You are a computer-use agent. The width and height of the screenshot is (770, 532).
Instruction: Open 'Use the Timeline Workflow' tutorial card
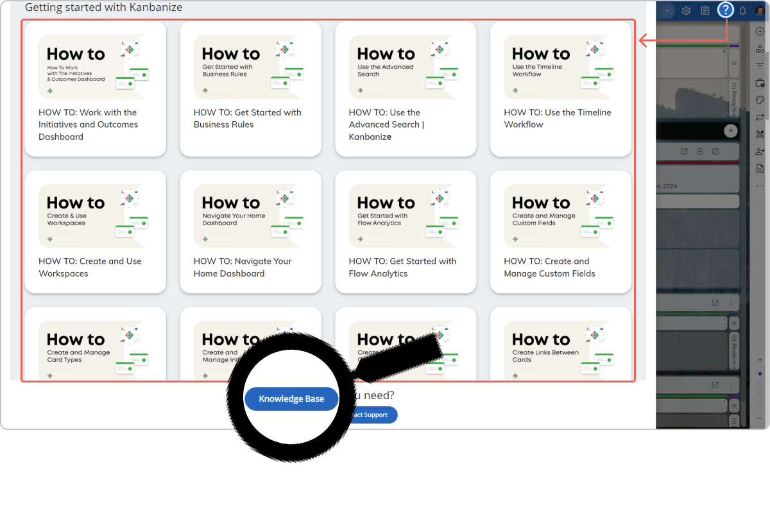(560, 89)
